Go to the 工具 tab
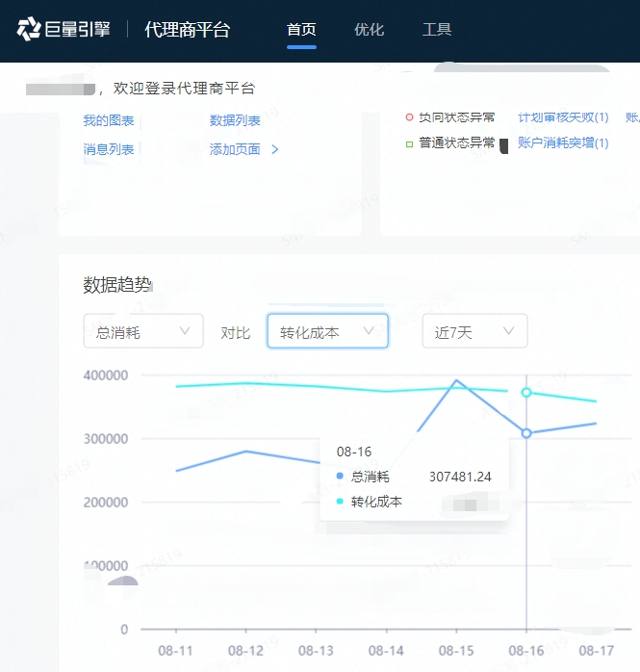This screenshot has height=672, width=640. click(x=437, y=30)
